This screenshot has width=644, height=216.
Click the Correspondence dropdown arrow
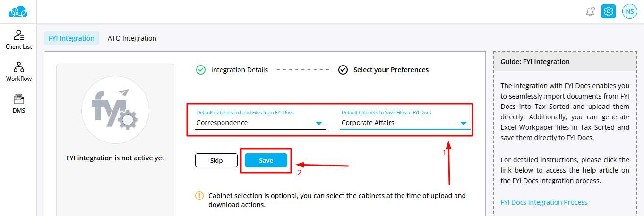coord(319,123)
